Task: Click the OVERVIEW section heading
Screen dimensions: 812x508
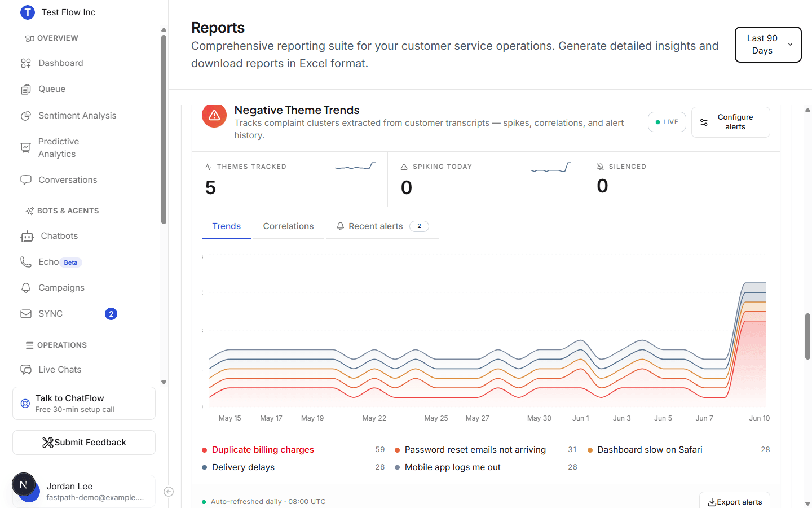Action: 58,38
